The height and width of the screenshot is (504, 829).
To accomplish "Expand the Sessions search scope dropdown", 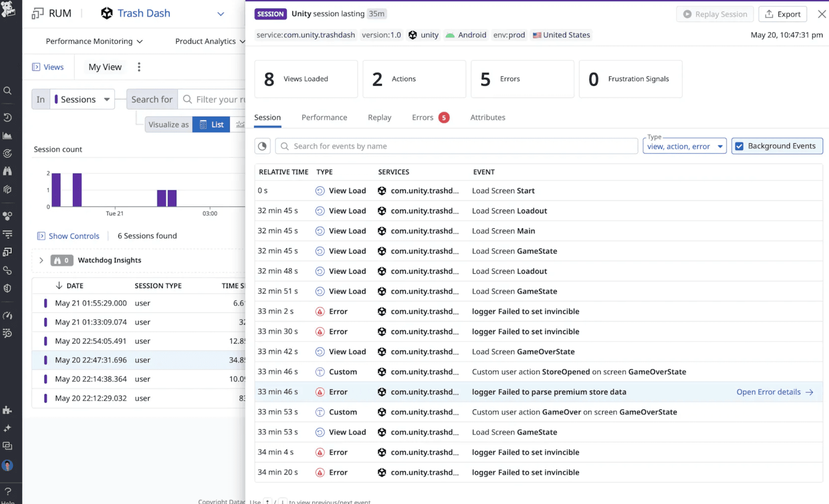I will [x=82, y=99].
